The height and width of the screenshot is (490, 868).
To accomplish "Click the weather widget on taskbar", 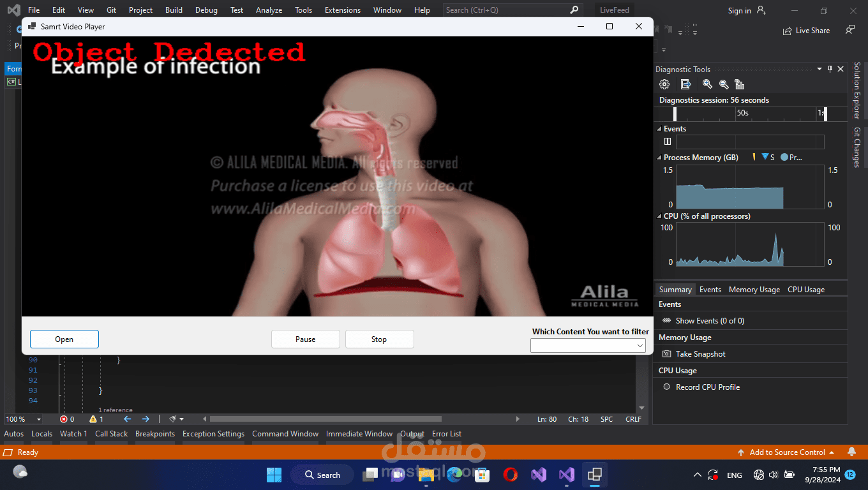I will pyautogui.click(x=20, y=472).
